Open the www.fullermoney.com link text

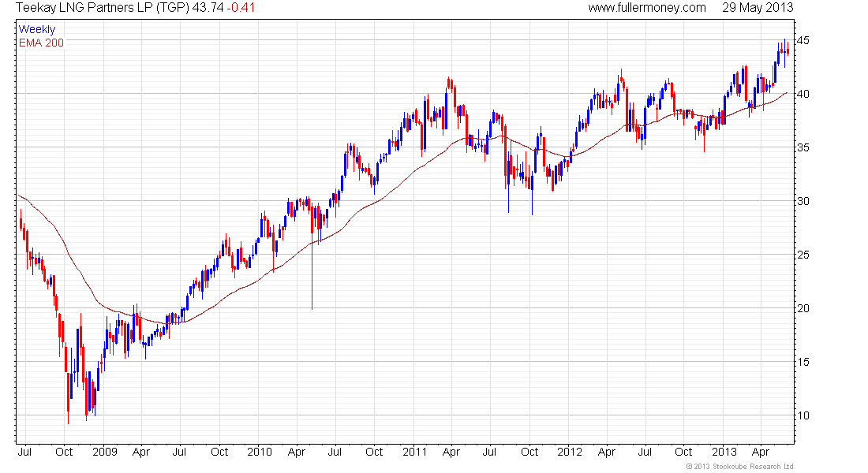646,8
